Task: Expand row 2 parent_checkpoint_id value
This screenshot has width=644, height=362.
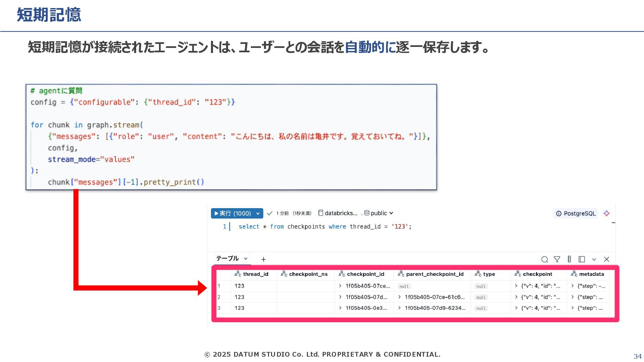Action: 399,297
